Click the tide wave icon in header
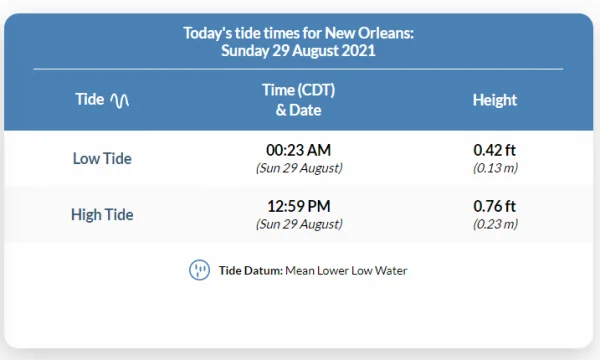Screen dimensions: 600x360 120,101
